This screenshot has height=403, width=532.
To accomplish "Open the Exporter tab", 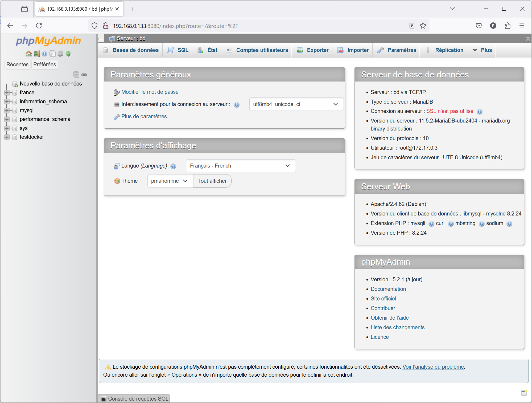I will tap(312, 50).
